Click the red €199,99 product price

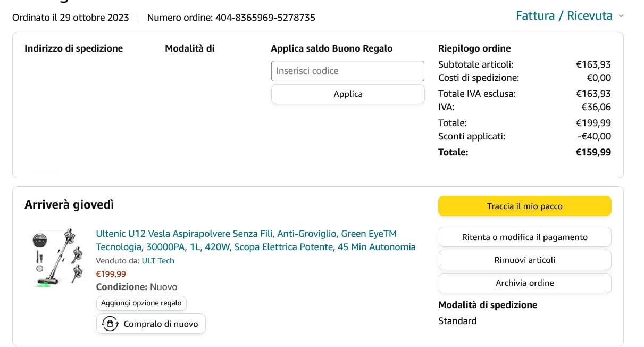(111, 274)
